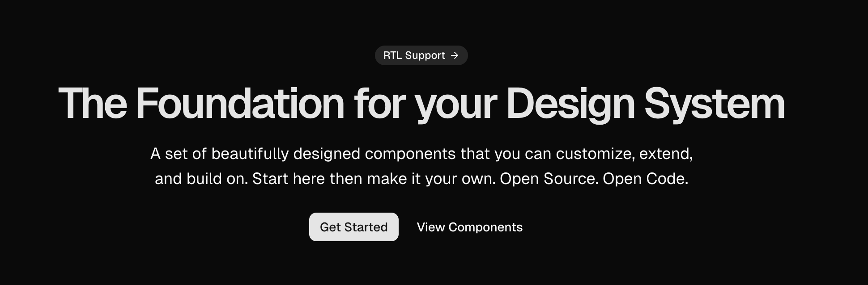Click the "RTL" text in the badge
Screen dimensions: 868x285
[392, 55]
